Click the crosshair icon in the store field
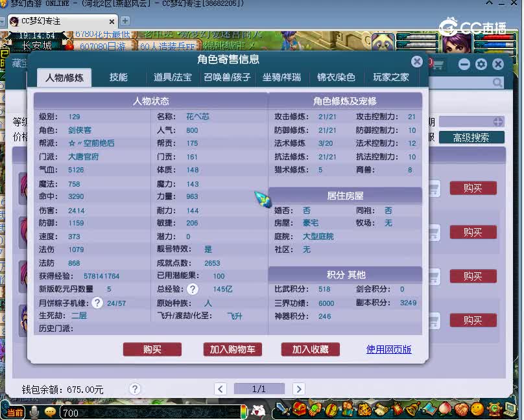 [497, 122]
